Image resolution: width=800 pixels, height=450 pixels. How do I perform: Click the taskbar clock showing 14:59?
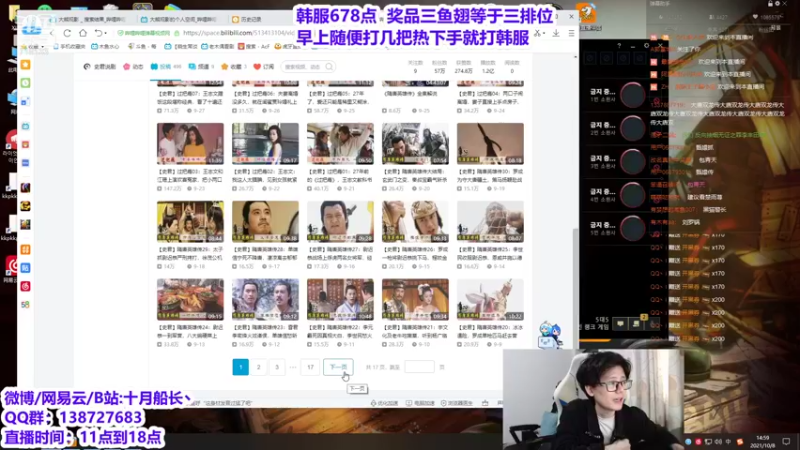763,441
